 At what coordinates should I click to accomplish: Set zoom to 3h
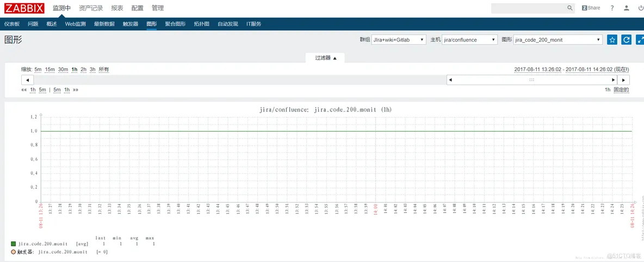tap(92, 70)
